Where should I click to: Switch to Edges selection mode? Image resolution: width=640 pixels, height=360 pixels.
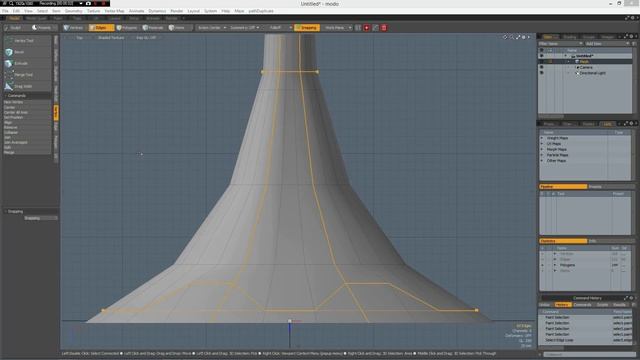(x=101, y=28)
